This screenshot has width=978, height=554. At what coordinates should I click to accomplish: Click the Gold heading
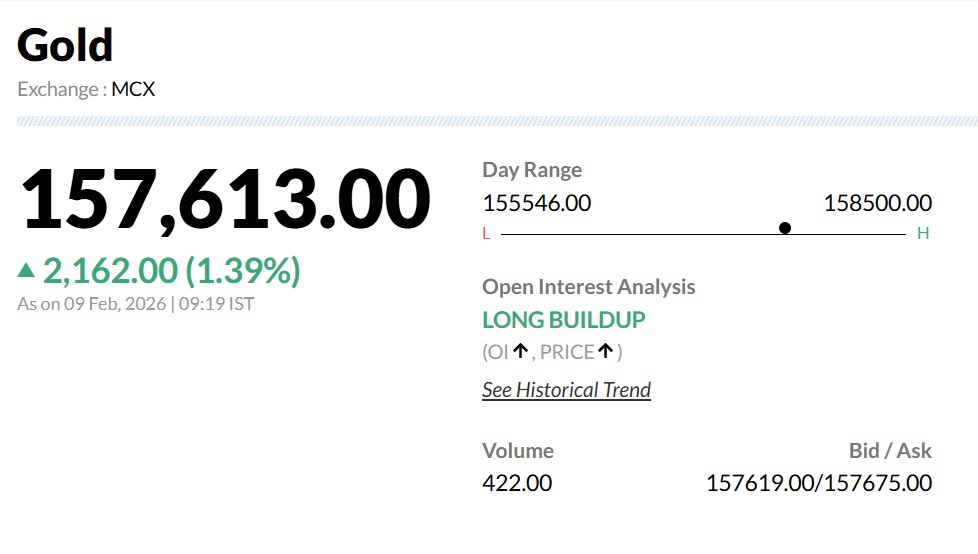65,46
